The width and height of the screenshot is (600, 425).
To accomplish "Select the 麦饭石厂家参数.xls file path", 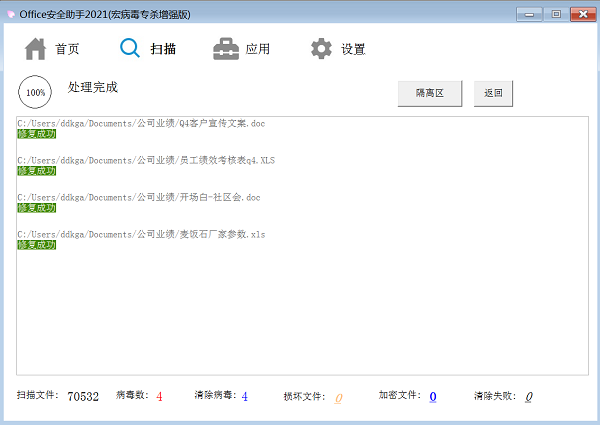I will point(141,234).
